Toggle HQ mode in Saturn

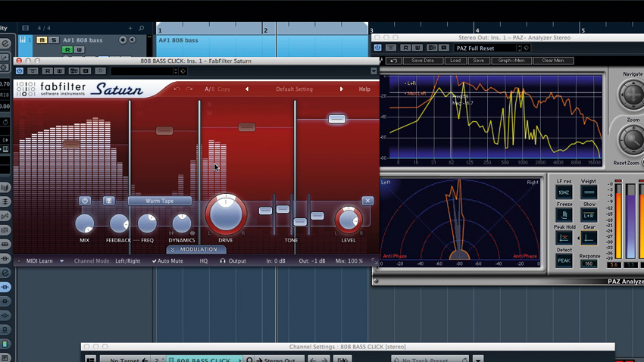(203, 261)
